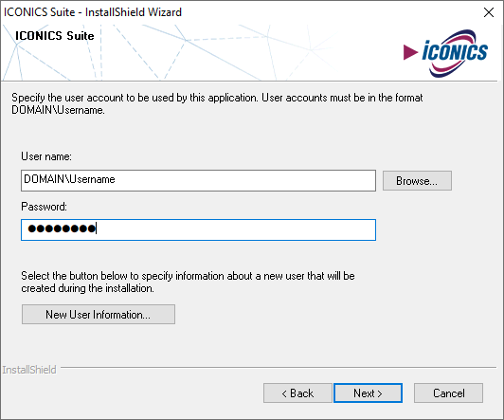The width and height of the screenshot is (504, 420).
Task: Click the account format instruction text
Action: click(x=217, y=103)
